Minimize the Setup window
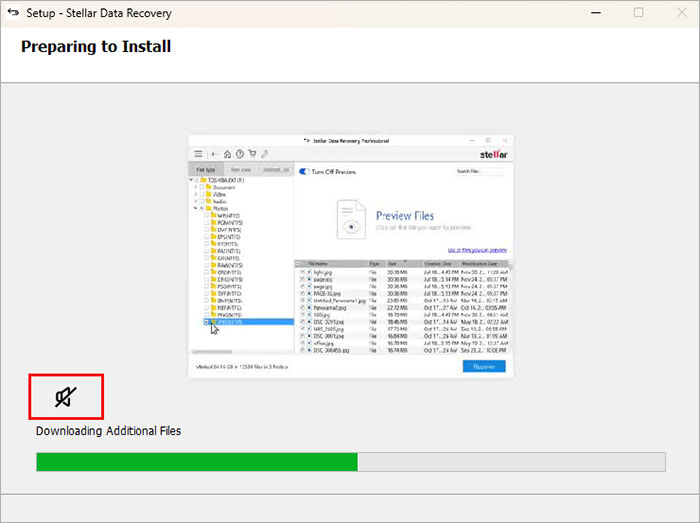 tap(596, 12)
